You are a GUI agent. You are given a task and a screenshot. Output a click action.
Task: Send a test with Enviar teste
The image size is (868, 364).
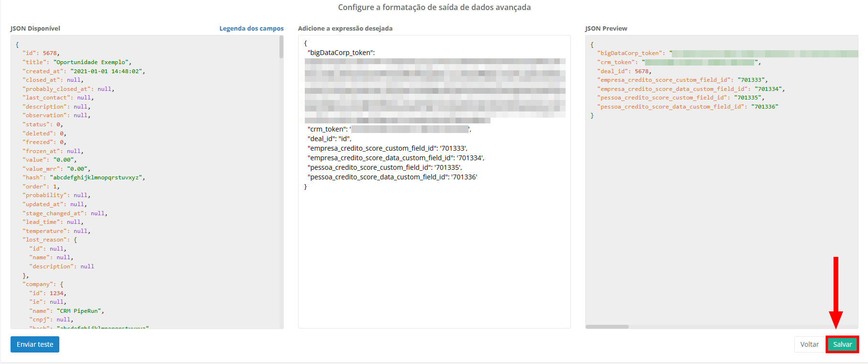(x=35, y=344)
